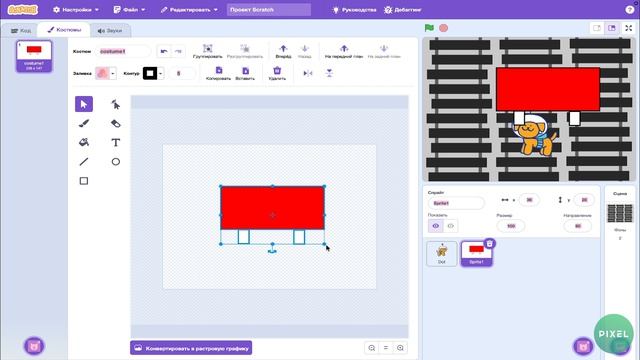Select the Eraser tool
This screenshot has width=640, height=360.
[116, 123]
